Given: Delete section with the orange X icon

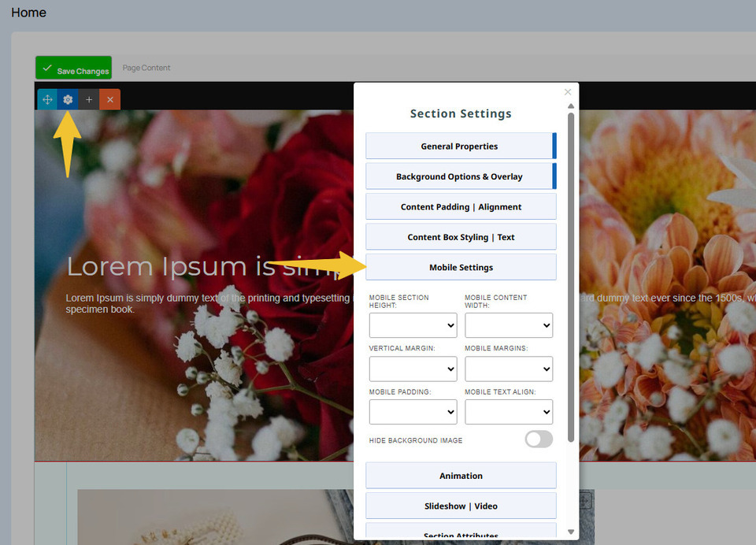Looking at the screenshot, I should 110,100.
